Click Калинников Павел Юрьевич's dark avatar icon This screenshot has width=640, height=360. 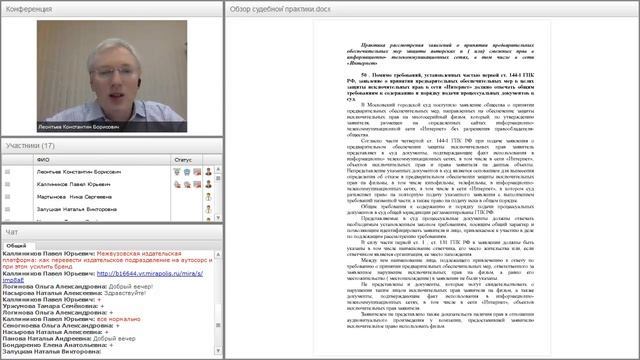coord(209,184)
